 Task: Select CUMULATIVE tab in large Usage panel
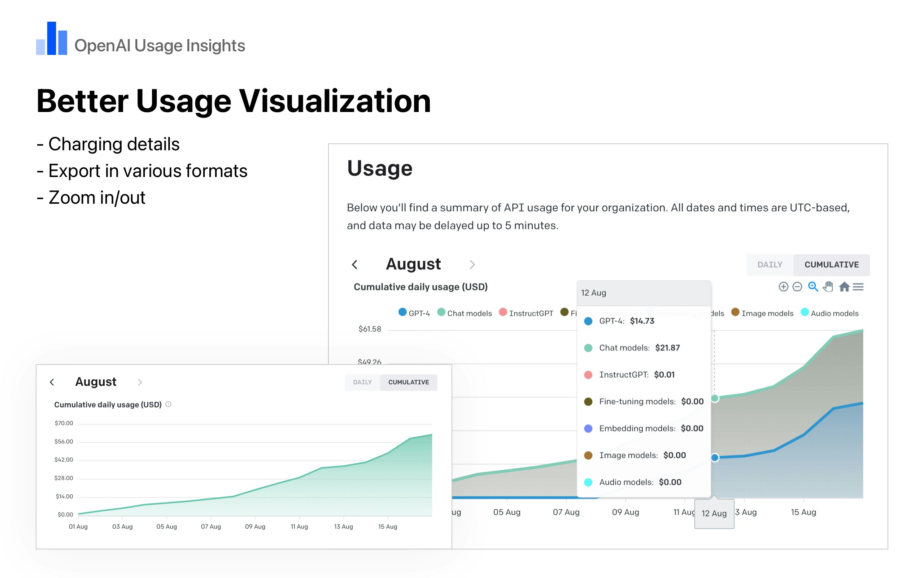(832, 265)
